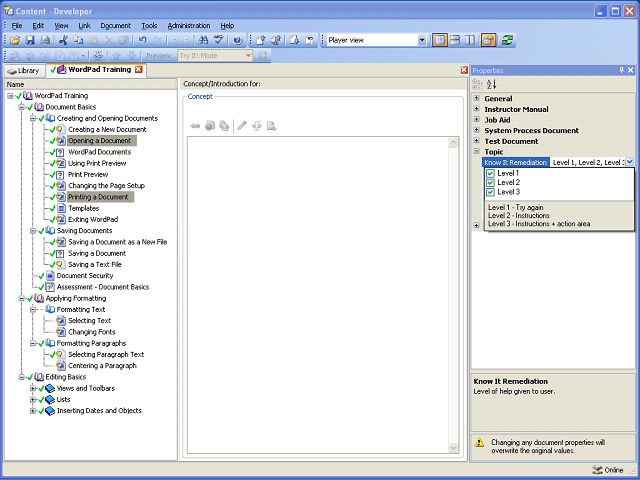This screenshot has height=480, width=640.
Task: Sort properties alphabetically with A-Z icon
Action: tap(492, 84)
